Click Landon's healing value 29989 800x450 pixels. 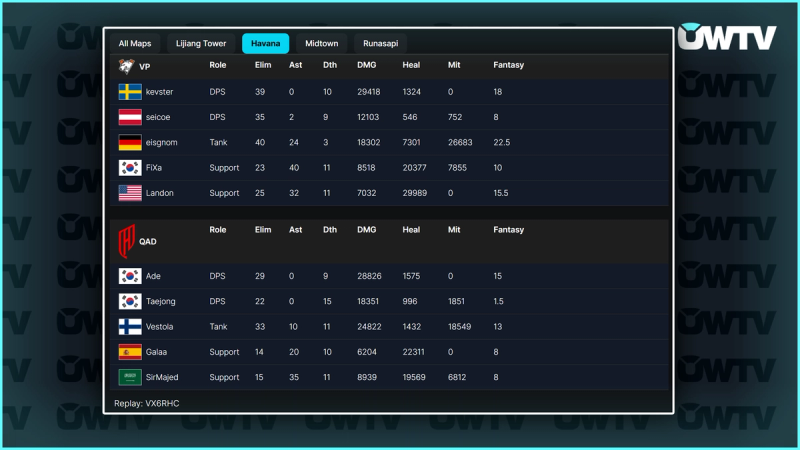[x=414, y=193]
